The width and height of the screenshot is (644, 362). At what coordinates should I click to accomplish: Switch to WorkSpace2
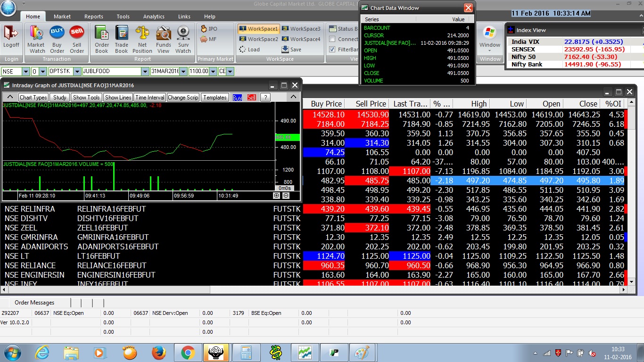click(x=258, y=39)
